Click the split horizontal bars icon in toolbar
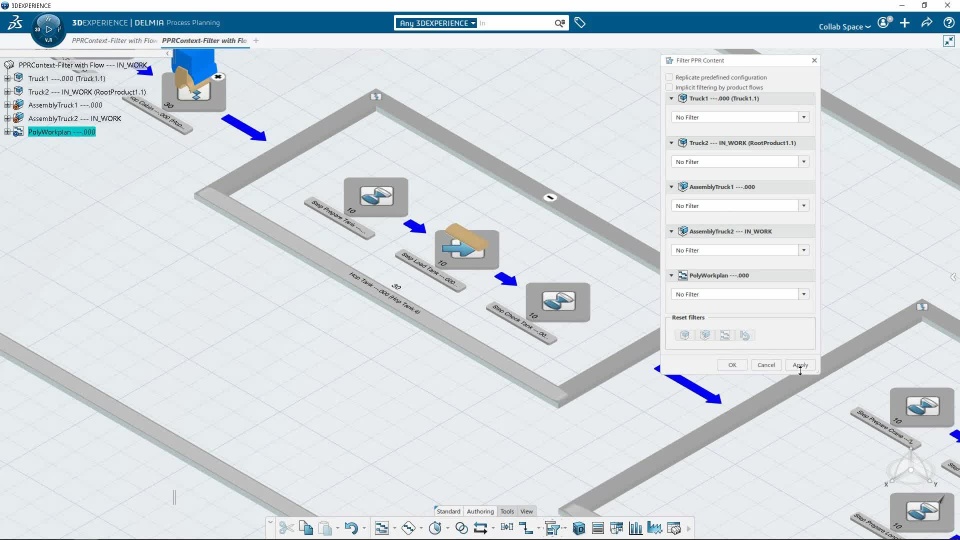 click(x=507, y=528)
